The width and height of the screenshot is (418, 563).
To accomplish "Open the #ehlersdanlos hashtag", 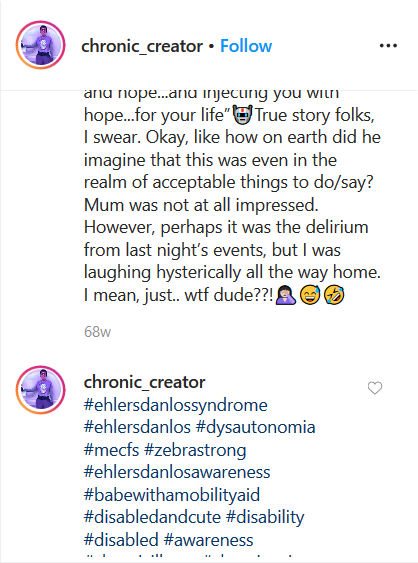I will click(x=137, y=427).
